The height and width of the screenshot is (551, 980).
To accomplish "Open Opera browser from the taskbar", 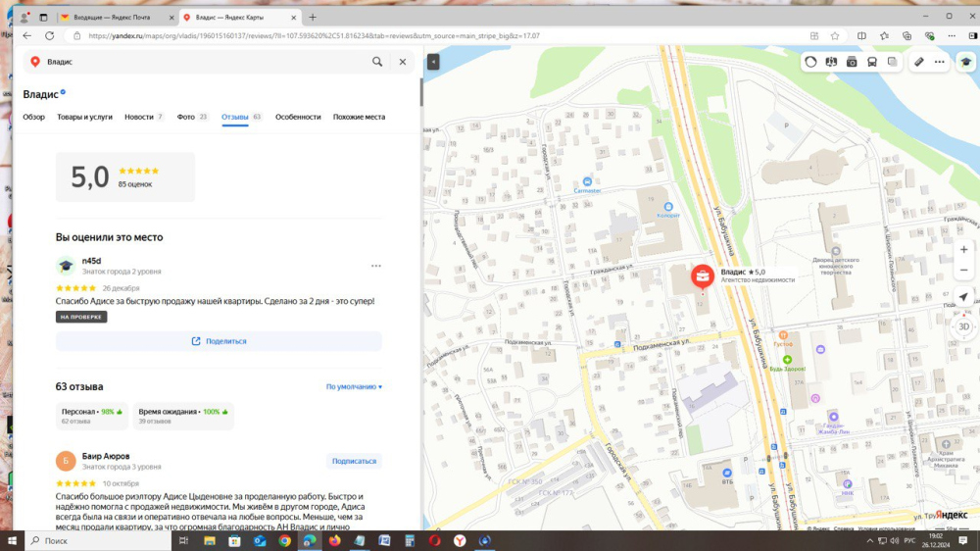I will 434,541.
